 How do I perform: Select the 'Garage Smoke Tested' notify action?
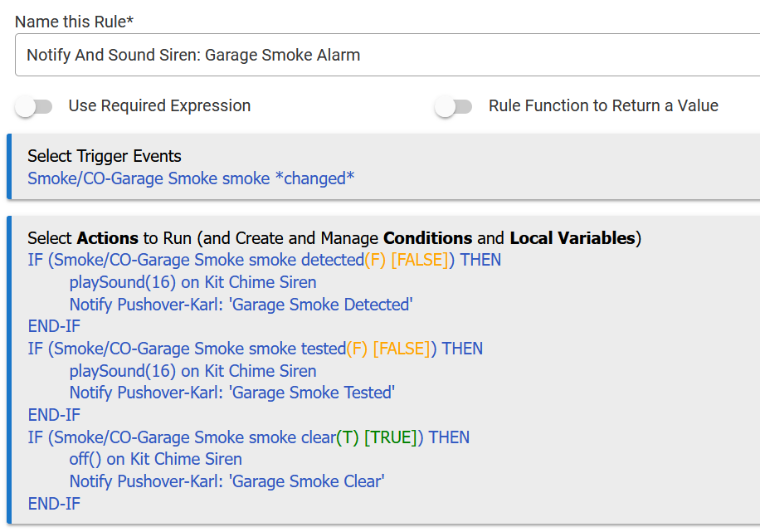point(231,393)
